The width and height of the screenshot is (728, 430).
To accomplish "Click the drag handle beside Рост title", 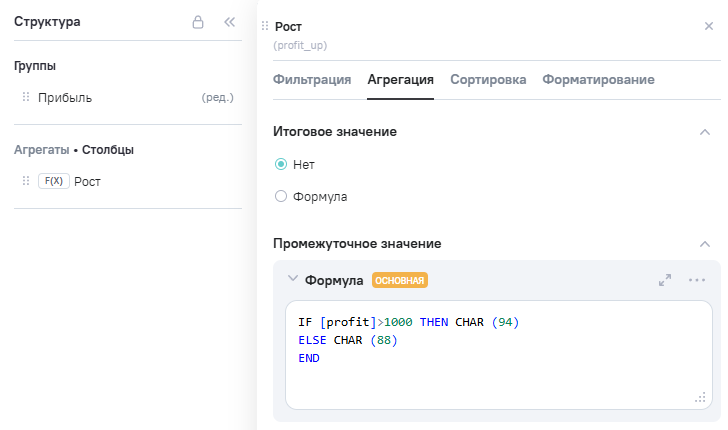I will [x=265, y=26].
